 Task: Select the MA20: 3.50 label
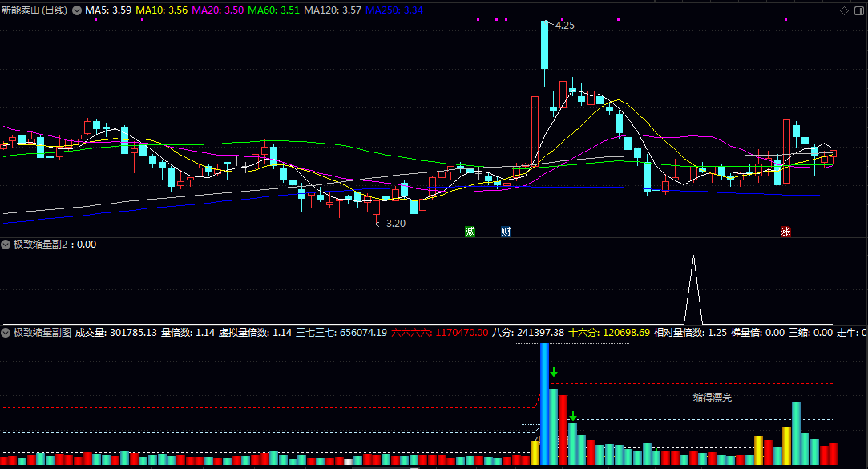[217, 10]
